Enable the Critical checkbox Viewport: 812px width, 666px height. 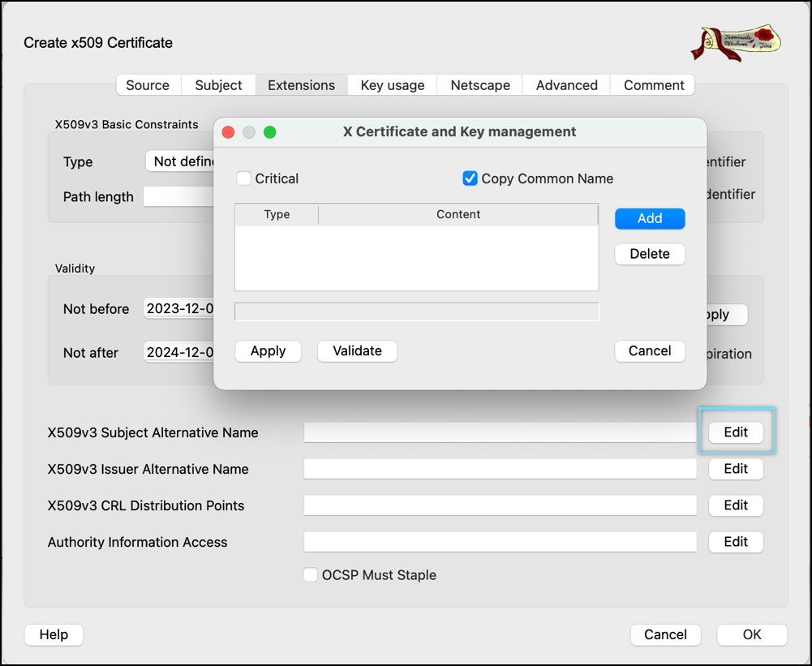(x=243, y=178)
